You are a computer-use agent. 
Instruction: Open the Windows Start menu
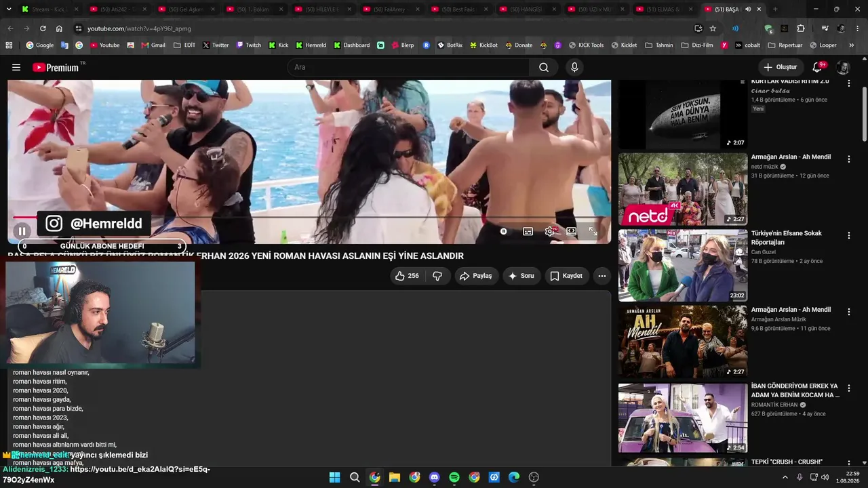pyautogui.click(x=334, y=477)
